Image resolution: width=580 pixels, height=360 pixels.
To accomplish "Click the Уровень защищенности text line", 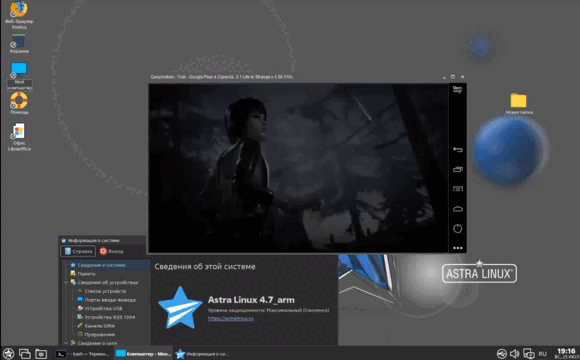I will [268, 310].
